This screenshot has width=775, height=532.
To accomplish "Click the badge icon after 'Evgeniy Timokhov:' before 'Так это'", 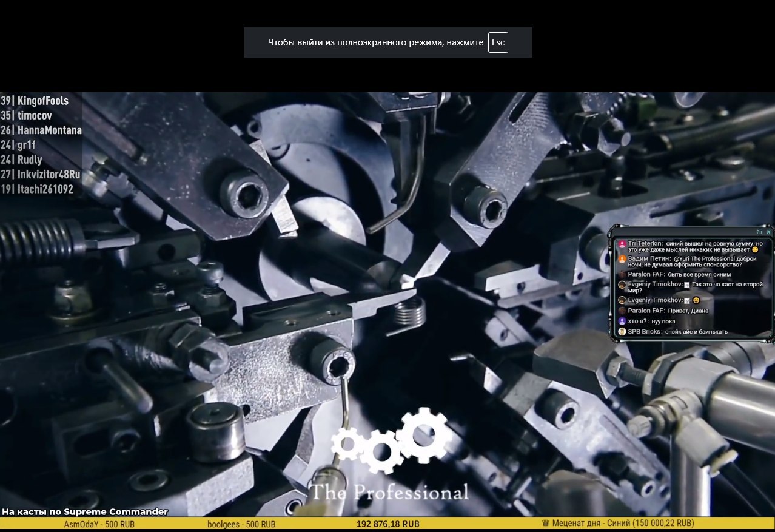I will coord(687,285).
